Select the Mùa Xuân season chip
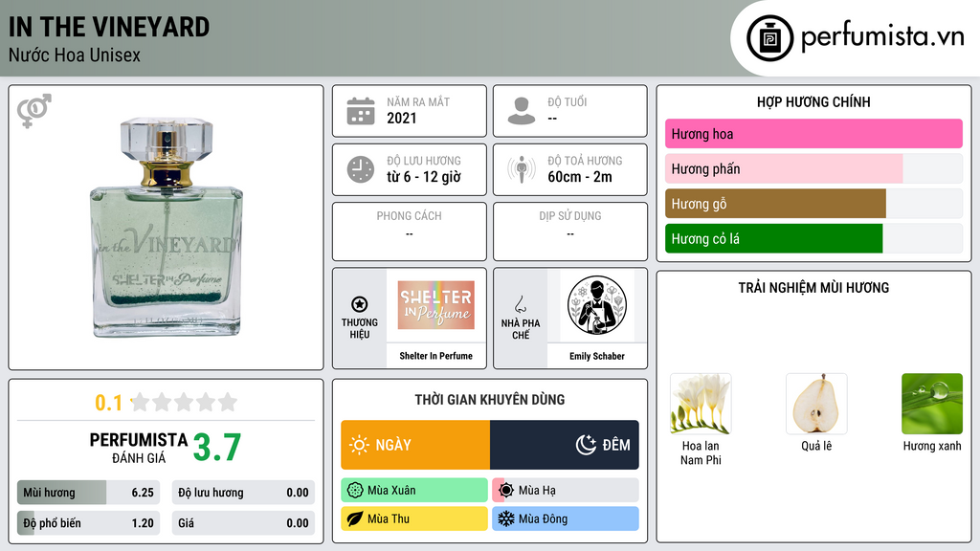Image resolution: width=980 pixels, height=551 pixels. [x=414, y=491]
